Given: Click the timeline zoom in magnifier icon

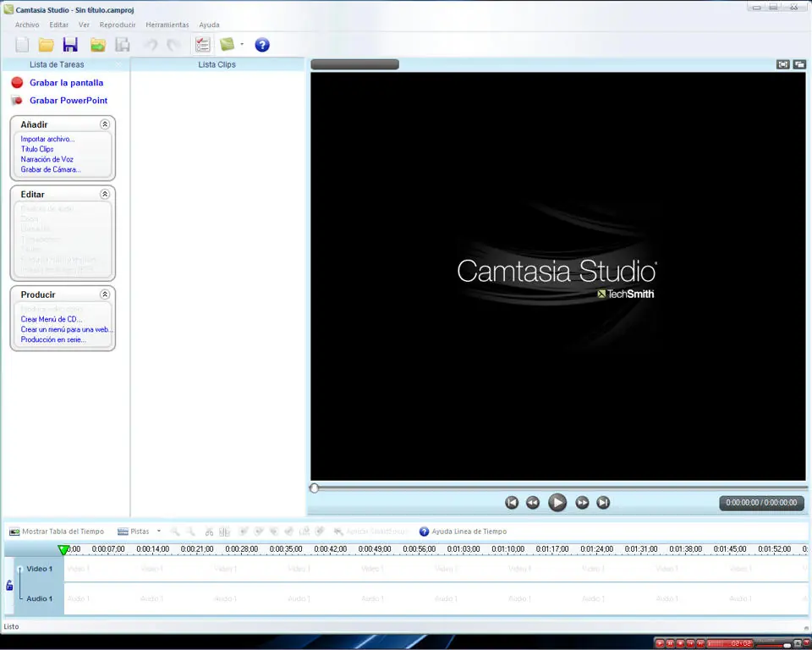Looking at the screenshot, I should tap(175, 532).
